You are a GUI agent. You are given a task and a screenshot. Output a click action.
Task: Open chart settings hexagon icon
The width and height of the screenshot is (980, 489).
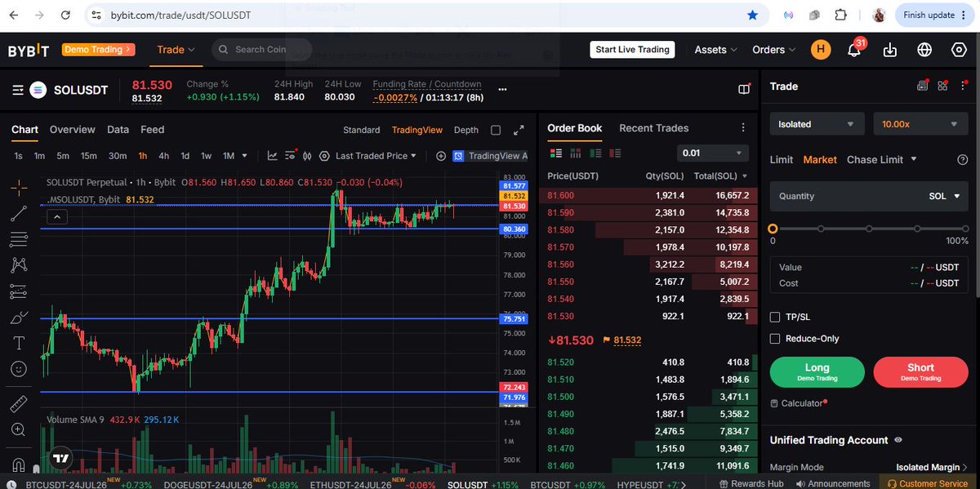[325, 156]
